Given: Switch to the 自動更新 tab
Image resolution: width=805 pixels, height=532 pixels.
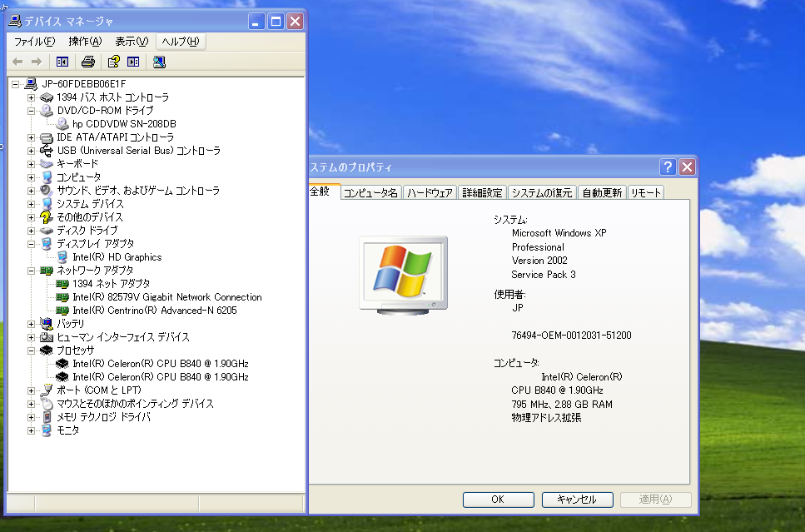Looking at the screenshot, I should point(602,192).
